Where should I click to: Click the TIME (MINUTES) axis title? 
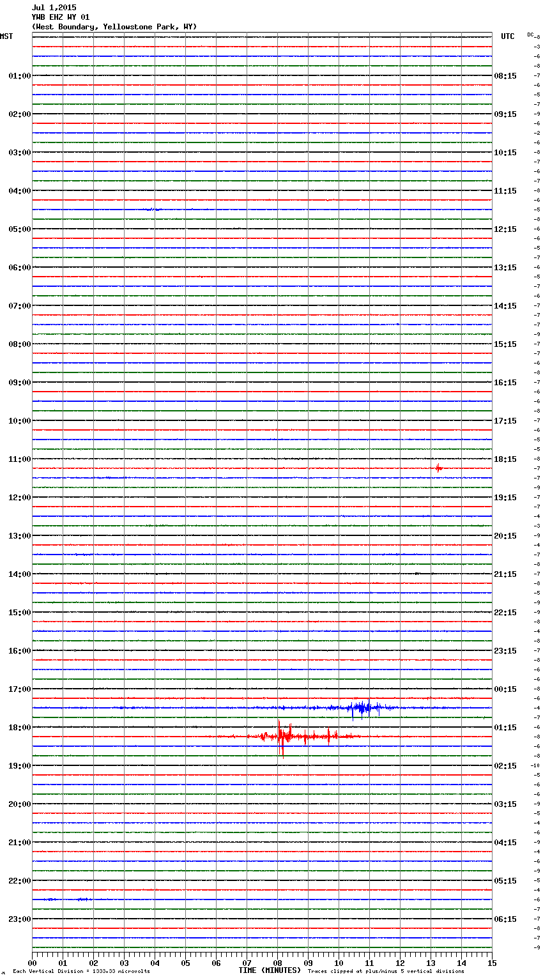[270, 970]
